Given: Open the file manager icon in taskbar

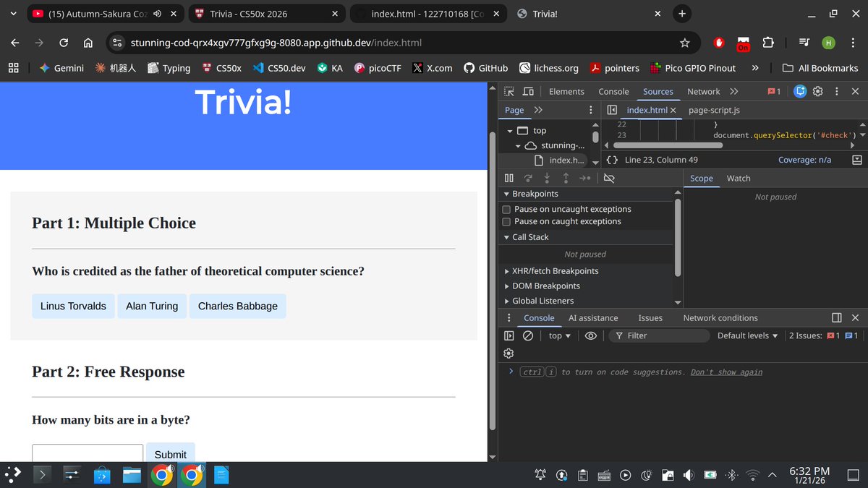Looking at the screenshot, I should click(132, 475).
